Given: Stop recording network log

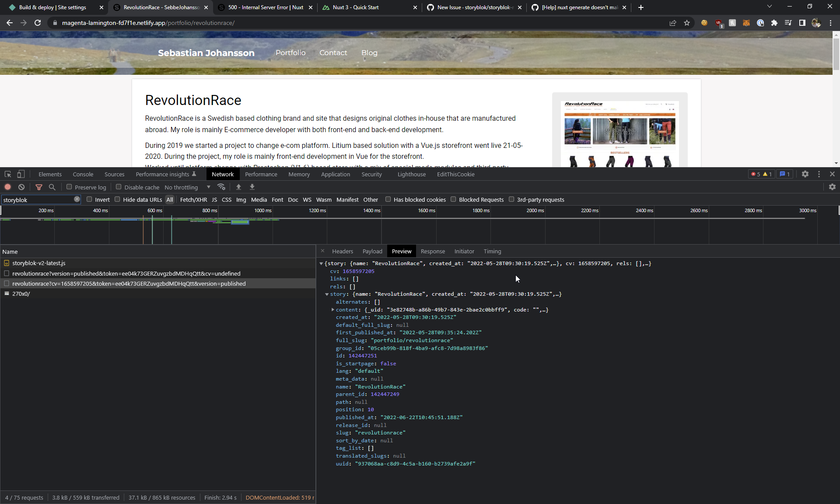Looking at the screenshot, I should 7,187.
